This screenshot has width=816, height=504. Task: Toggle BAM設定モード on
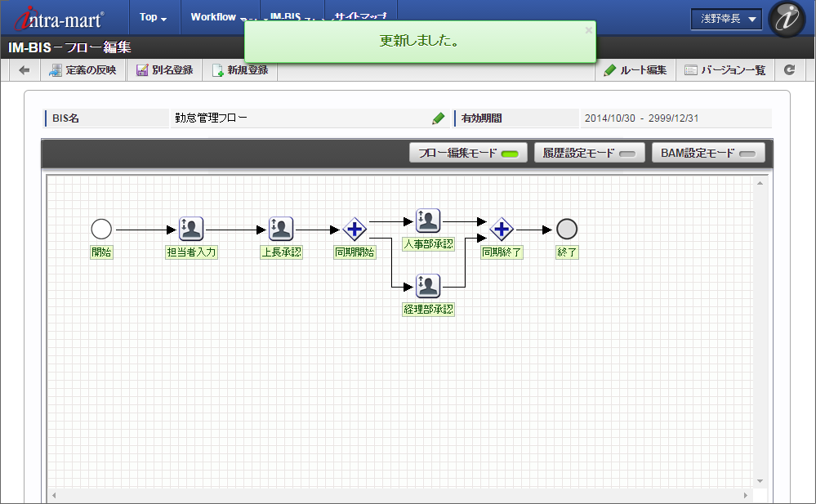(708, 153)
